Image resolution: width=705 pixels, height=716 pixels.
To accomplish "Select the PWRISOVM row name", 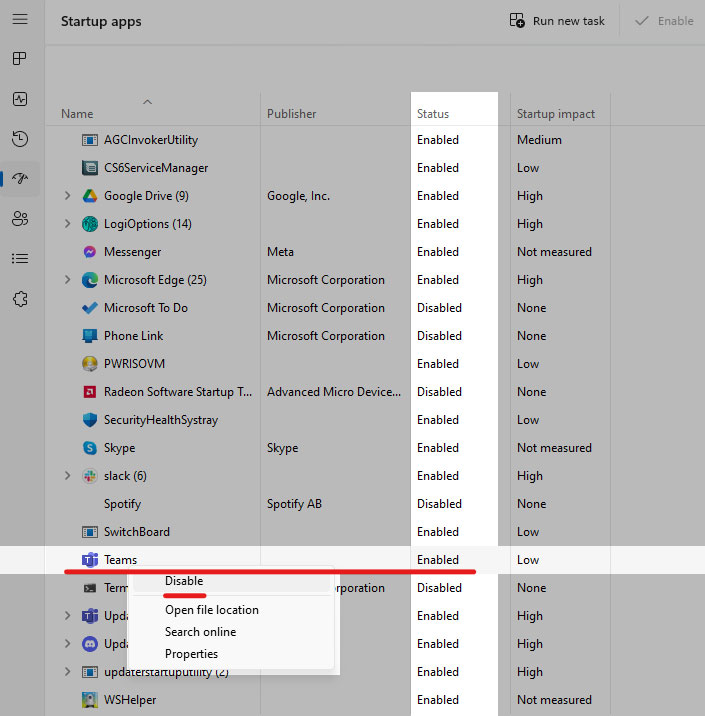I will [134, 364].
